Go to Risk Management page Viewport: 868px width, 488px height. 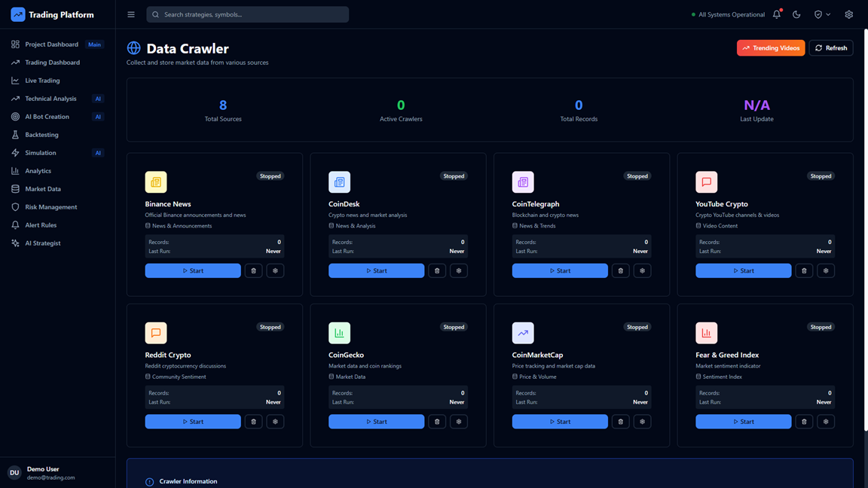point(50,207)
